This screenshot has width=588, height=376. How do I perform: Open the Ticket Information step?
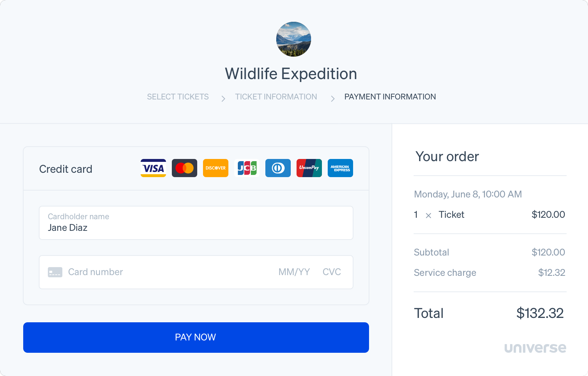coord(276,97)
